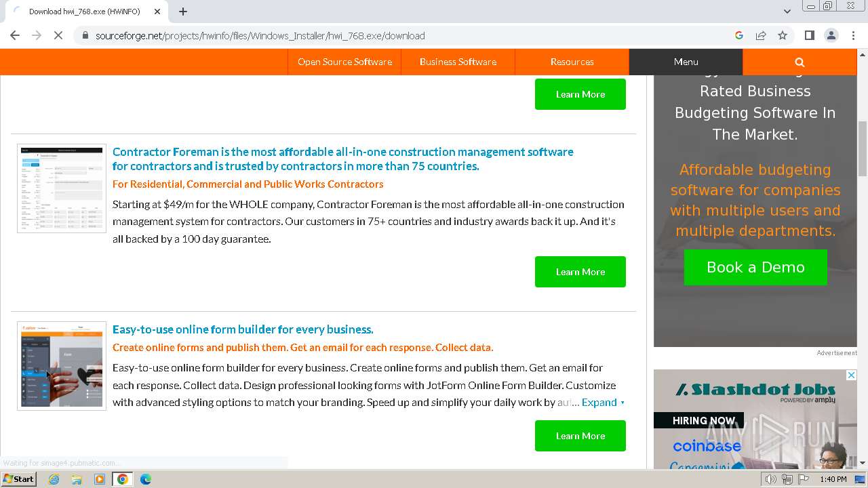Viewport: 868px width, 488px height.
Task: Open Easy-to-use online form builder link
Action: pos(243,329)
